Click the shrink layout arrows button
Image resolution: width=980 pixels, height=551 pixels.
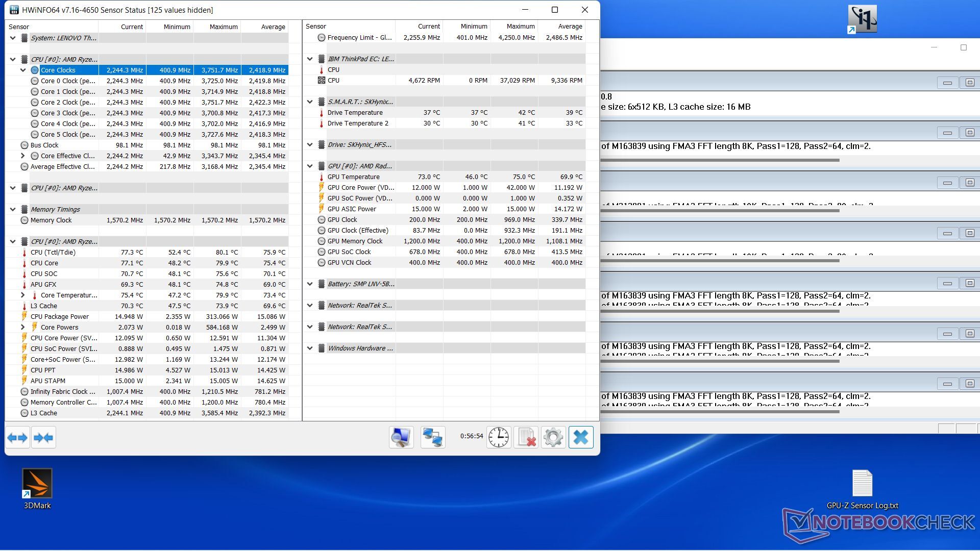point(43,438)
